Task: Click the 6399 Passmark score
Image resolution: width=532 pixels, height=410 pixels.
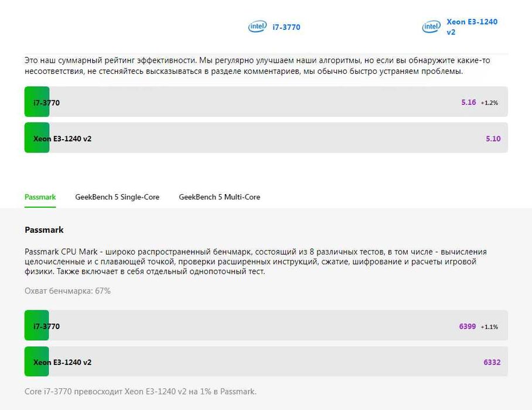Action: coord(467,326)
